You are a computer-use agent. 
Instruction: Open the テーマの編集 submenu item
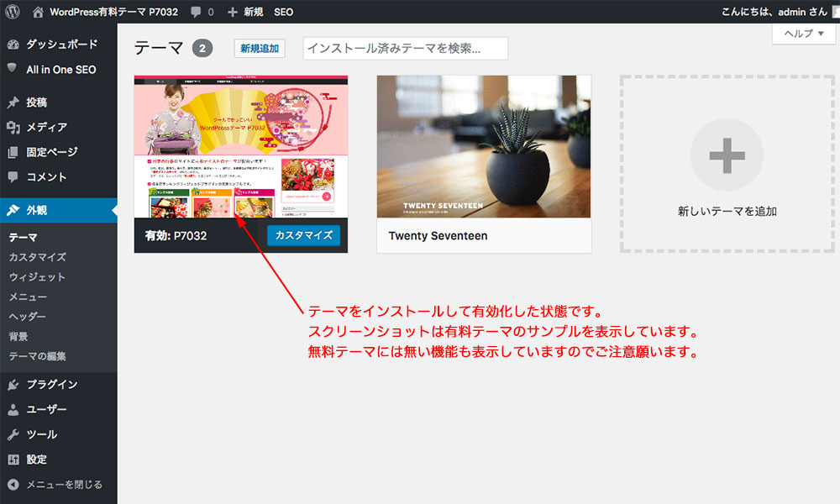click(x=38, y=356)
